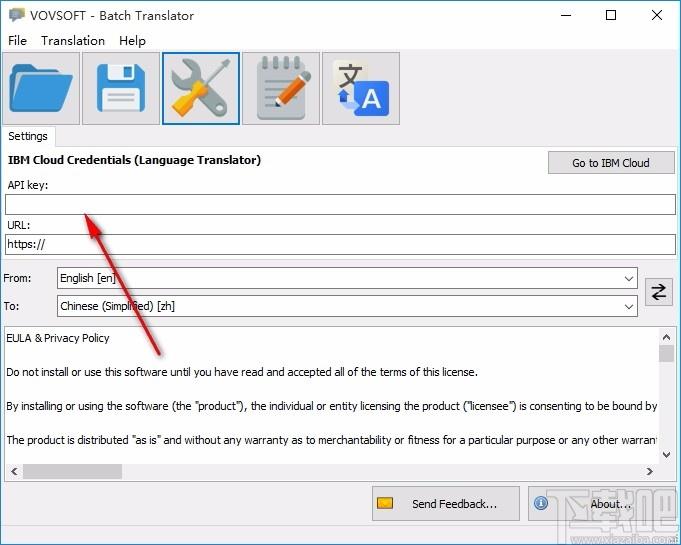Click the info icon on About button
The height and width of the screenshot is (545, 681).
click(x=541, y=503)
